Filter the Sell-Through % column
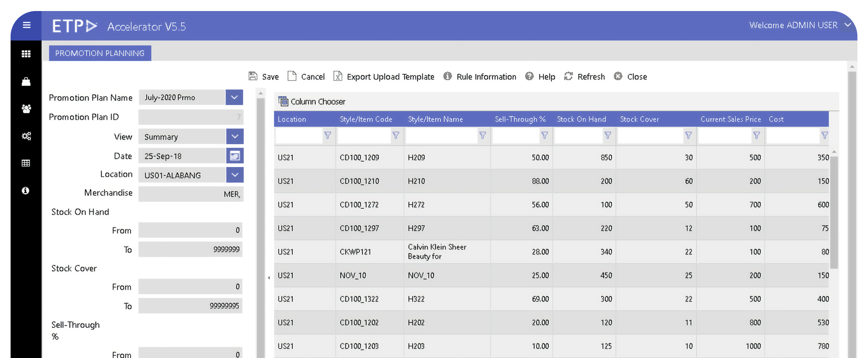Image resolution: width=868 pixels, height=358 pixels. tap(545, 135)
